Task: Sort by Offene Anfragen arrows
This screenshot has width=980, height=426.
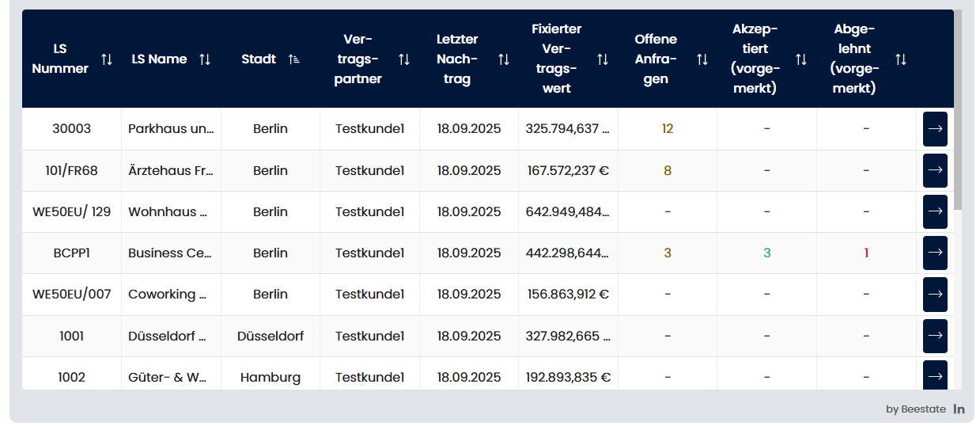Action: [x=702, y=59]
